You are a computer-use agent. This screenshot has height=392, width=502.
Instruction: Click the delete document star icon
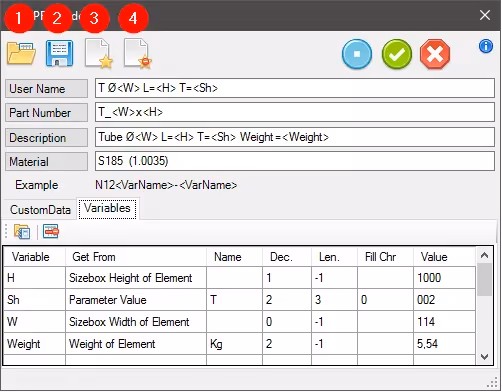(138, 53)
